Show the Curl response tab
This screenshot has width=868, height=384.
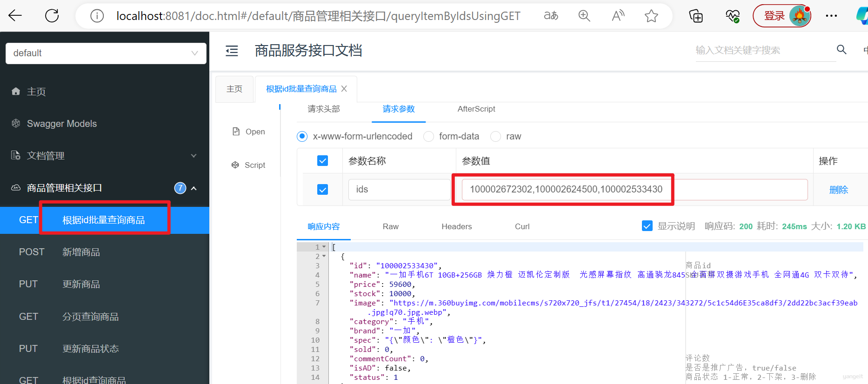[x=522, y=226]
